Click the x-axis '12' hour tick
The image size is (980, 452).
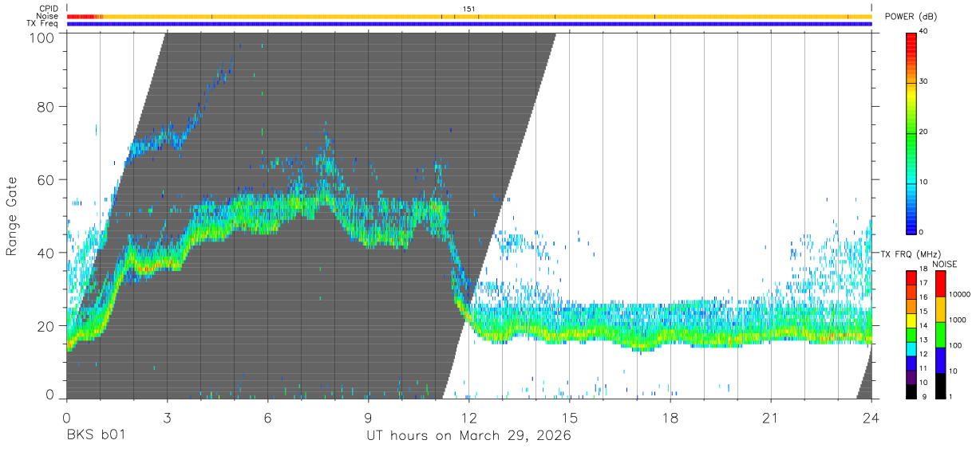coord(468,418)
